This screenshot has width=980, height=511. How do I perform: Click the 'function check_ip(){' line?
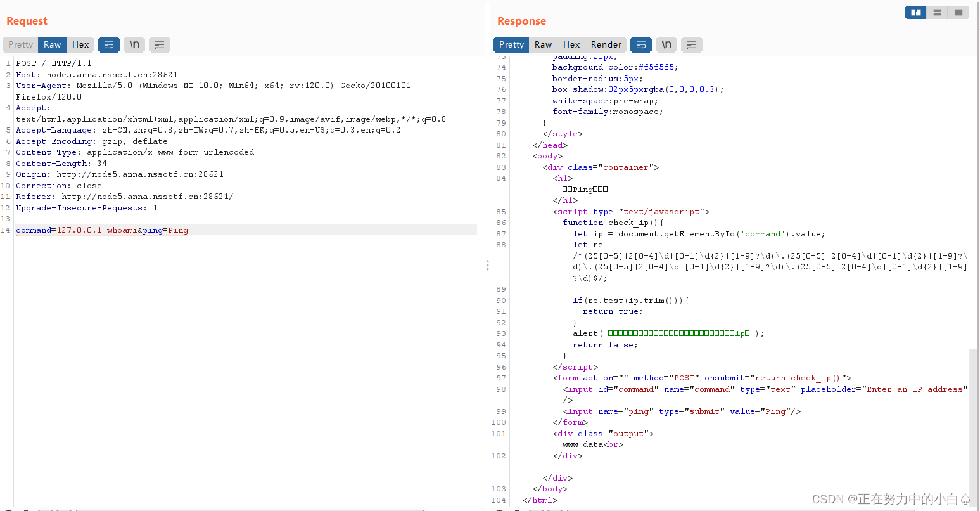[x=613, y=223]
